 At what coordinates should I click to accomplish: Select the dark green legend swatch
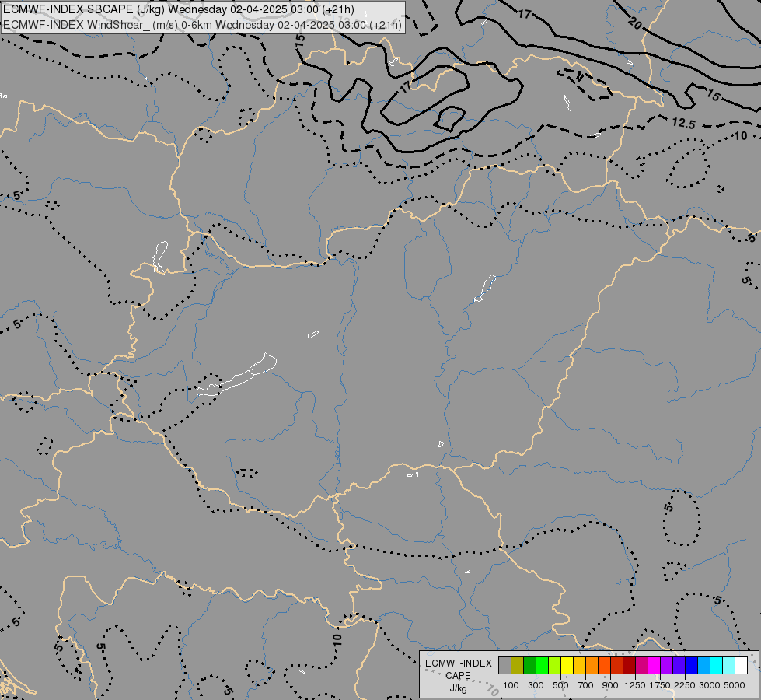coord(530,666)
